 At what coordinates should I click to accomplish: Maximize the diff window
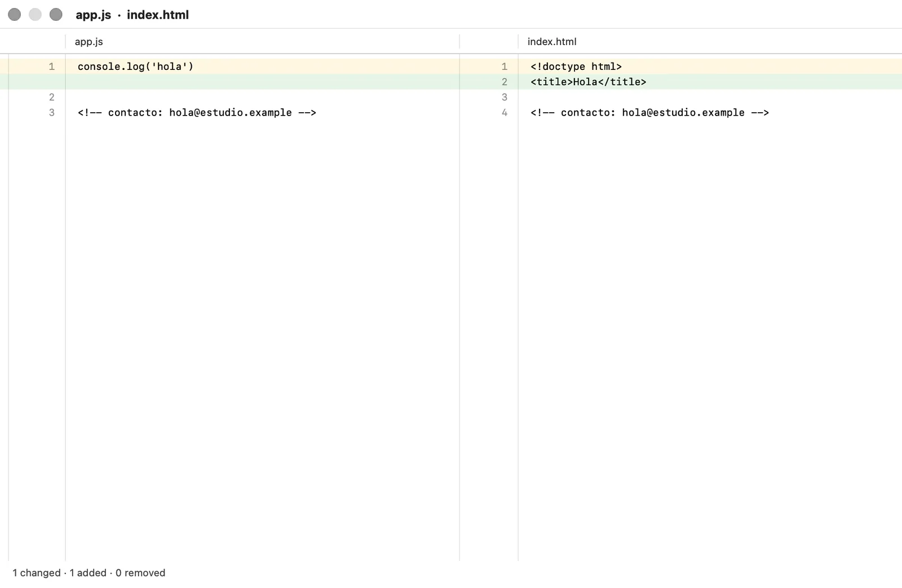pos(56,15)
